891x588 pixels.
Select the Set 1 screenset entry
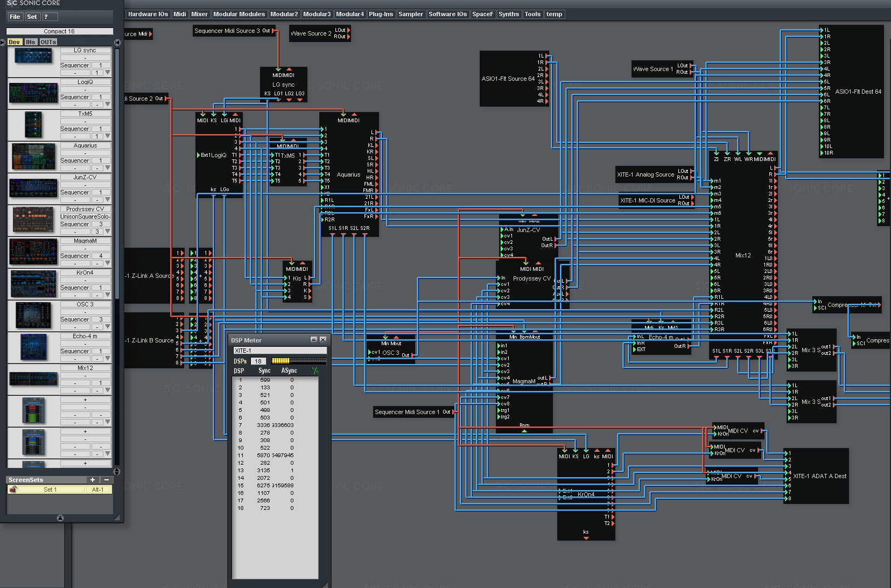click(x=50, y=489)
